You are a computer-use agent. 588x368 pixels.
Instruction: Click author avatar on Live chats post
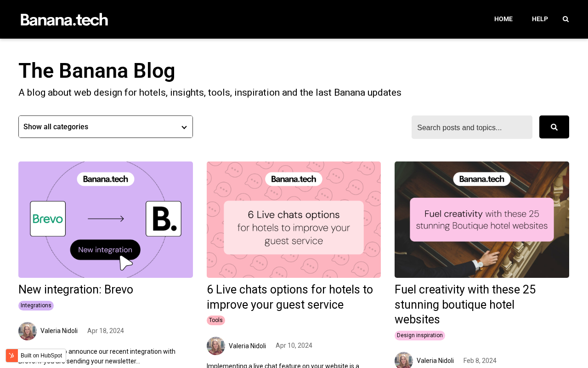[x=216, y=346]
